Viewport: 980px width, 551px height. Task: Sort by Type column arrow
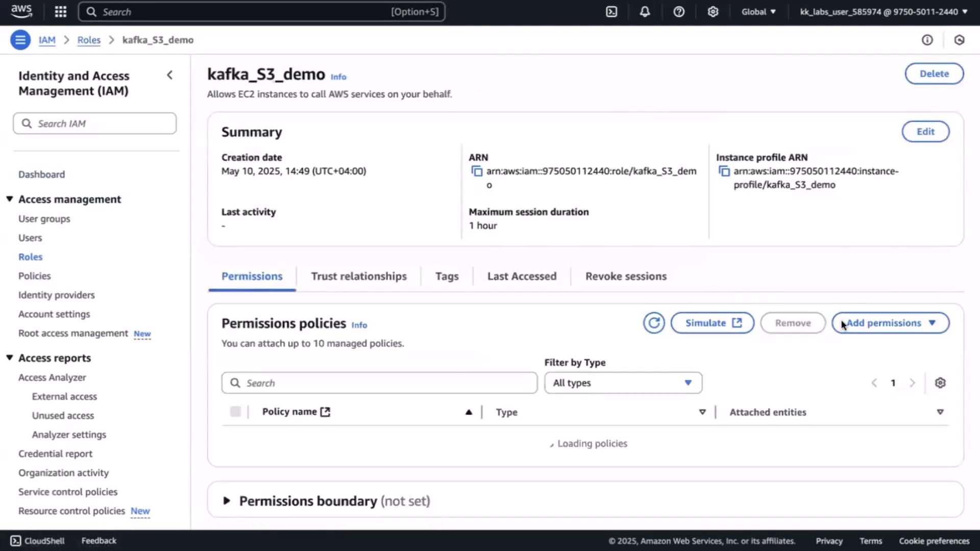point(702,412)
